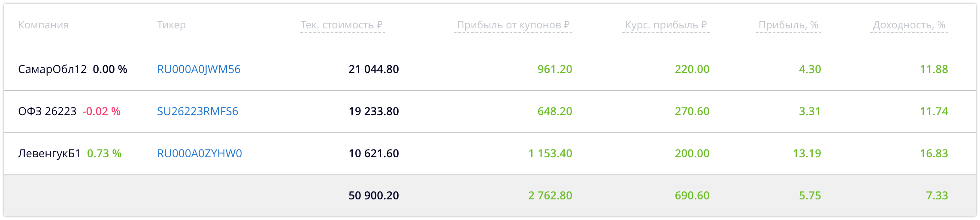Click the Прибыль, % column header
This screenshot has width=980, height=220.
[x=789, y=25]
